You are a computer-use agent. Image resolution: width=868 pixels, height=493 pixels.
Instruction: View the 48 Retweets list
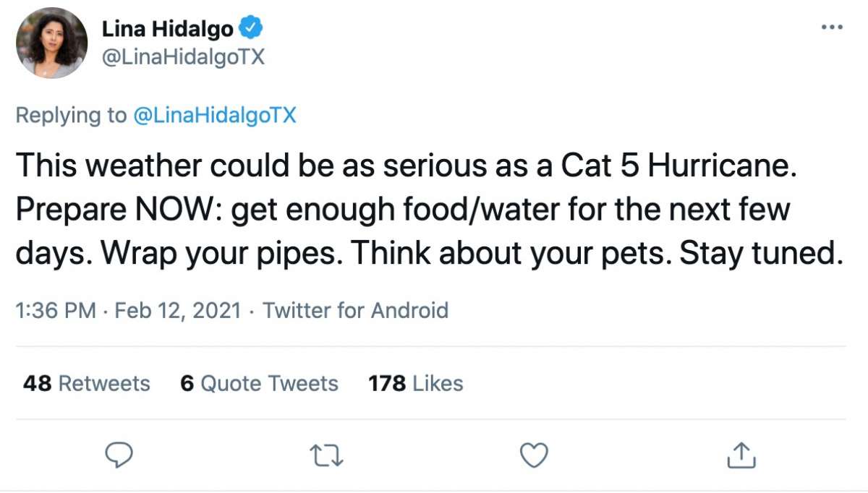pos(86,383)
